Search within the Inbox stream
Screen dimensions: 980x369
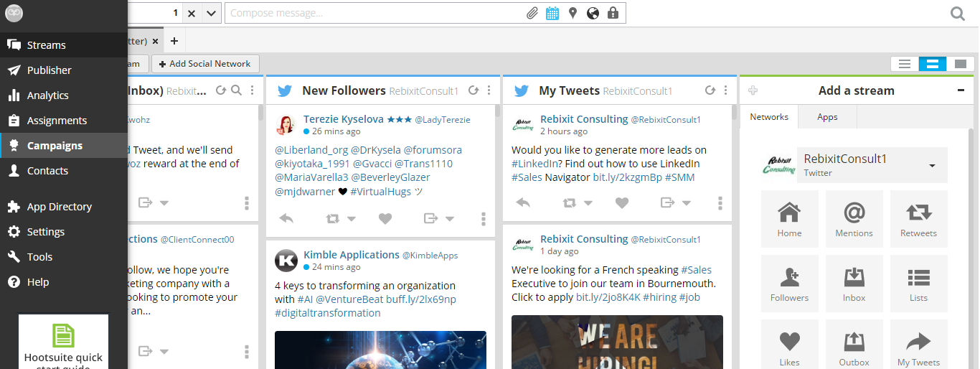pyautogui.click(x=237, y=90)
